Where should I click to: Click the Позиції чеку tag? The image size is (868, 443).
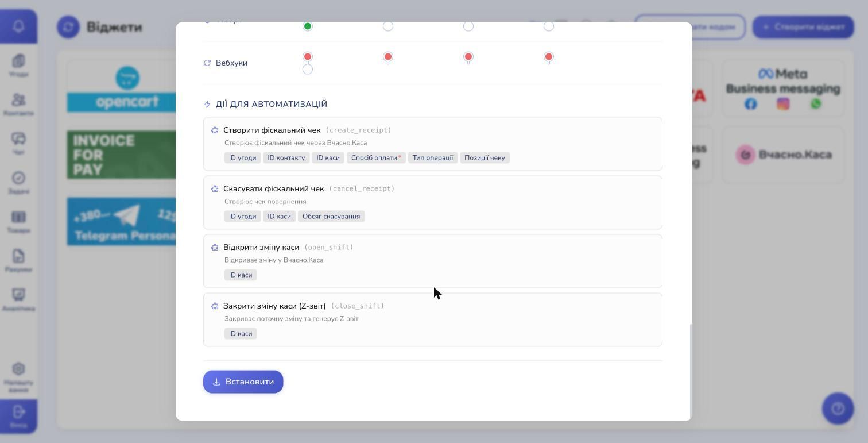click(x=485, y=158)
